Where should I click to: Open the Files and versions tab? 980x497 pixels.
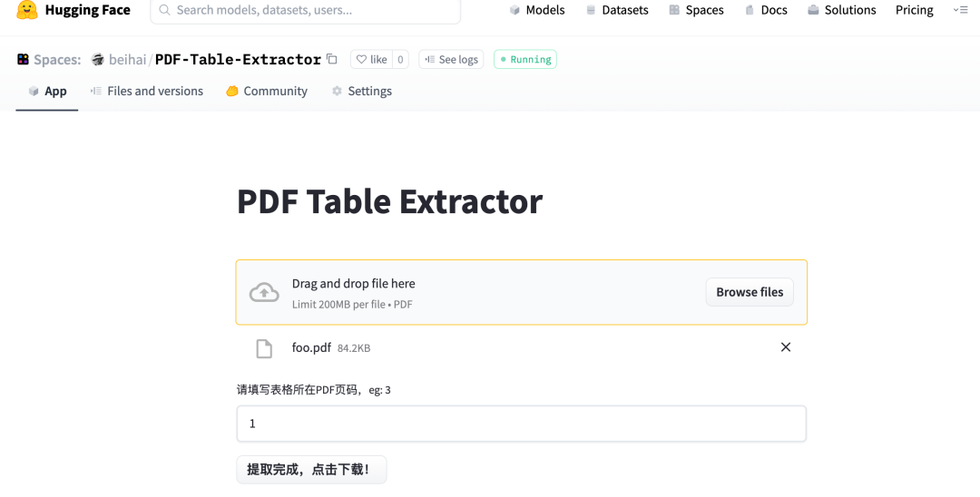(x=147, y=92)
